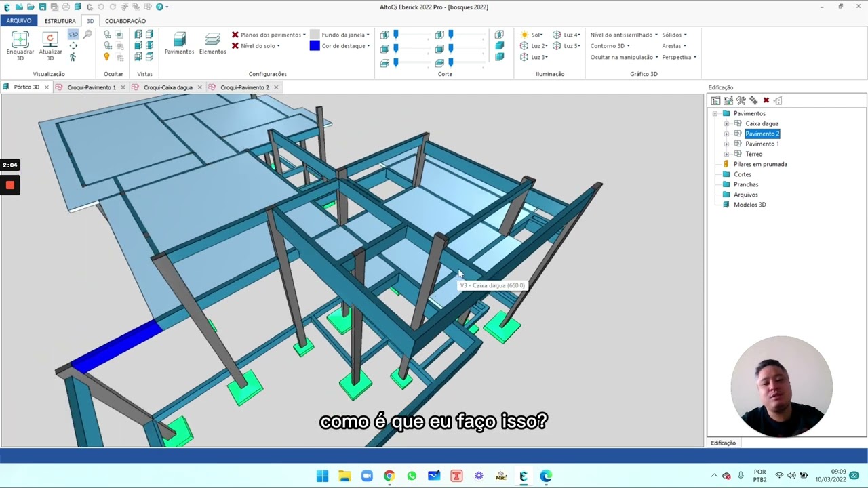Open the COLABORAÇÃO ribbon tab
The height and width of the screenshot is (488, 868).
click(125, 21)
